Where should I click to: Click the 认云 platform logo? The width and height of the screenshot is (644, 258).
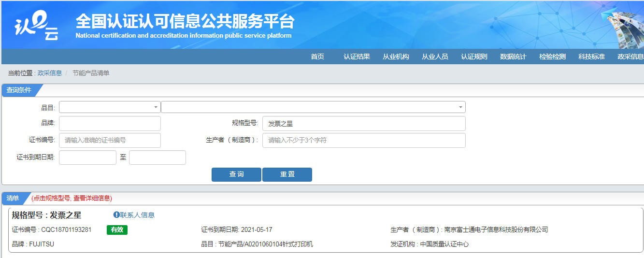tap(37, 26)
